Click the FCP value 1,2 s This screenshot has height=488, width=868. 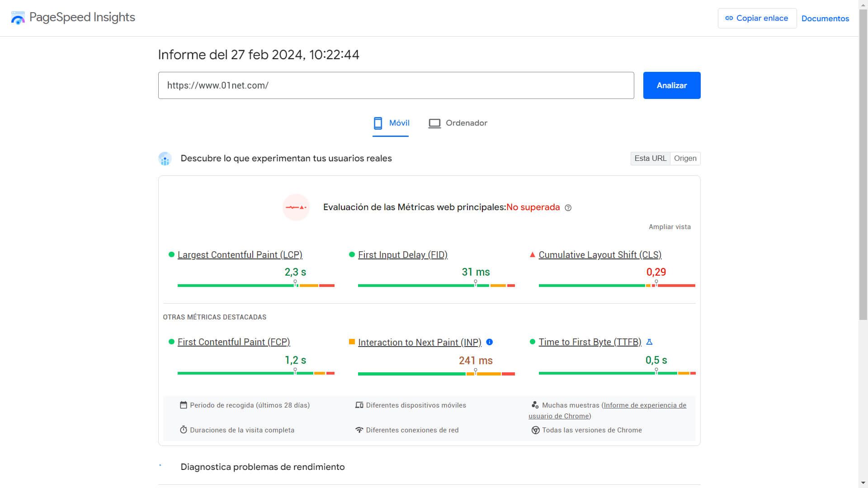(x=295, y=360)
